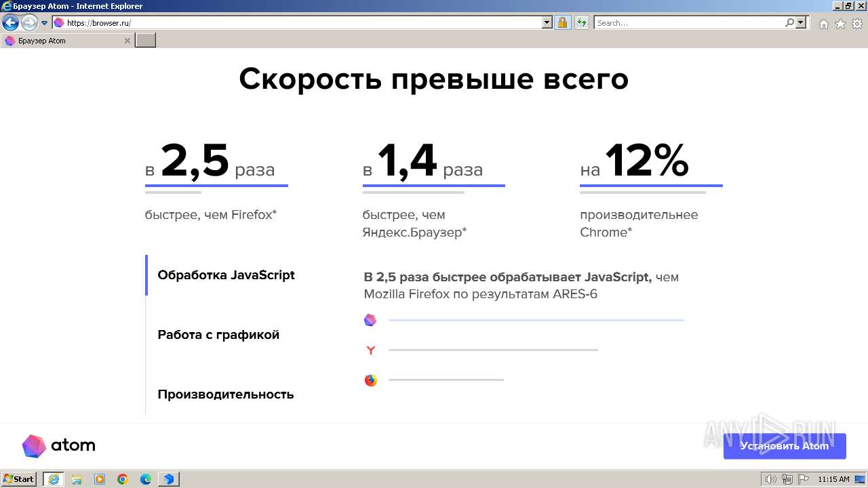Click the "12%" performance statistic

(646, 161)
